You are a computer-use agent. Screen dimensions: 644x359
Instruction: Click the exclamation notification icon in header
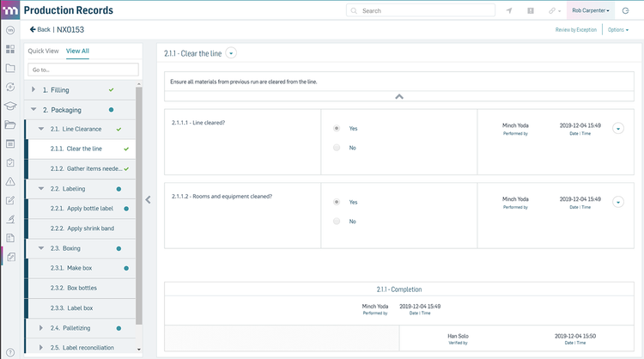pos(531,11)
